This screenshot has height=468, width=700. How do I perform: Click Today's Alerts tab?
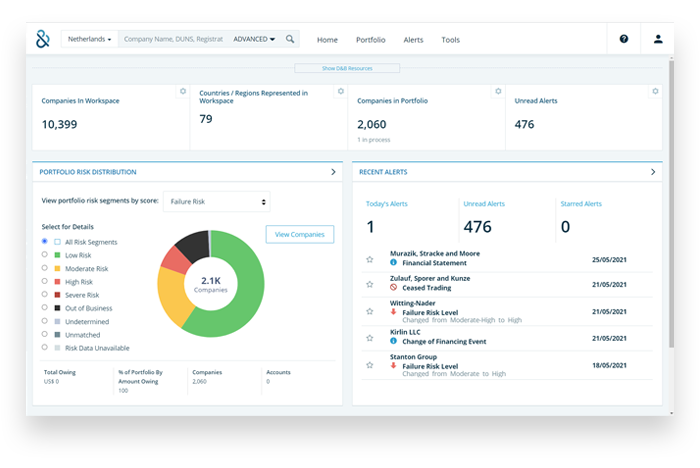pyautogui.click(x=387, y=204)
